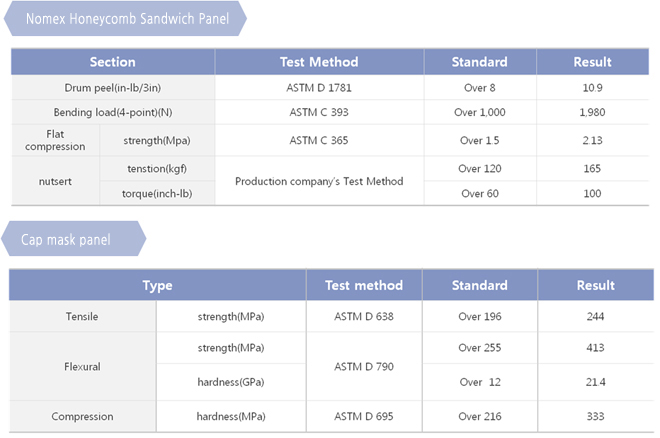660x438 pixels.
Task: Click the Compression row label
Action: tap(82, 416)
